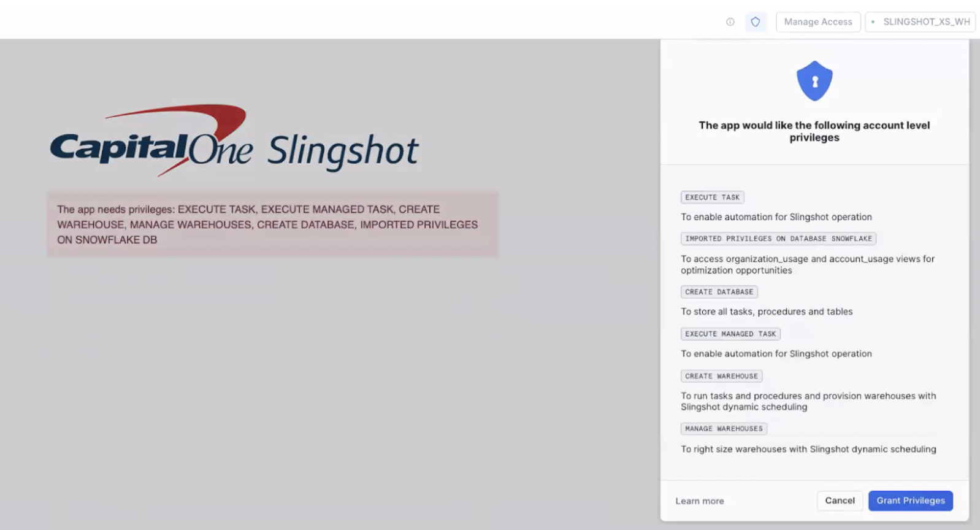Click the Grant Privileges button
The width and height of the screenshot is (980, 530).
pos(911,501)
